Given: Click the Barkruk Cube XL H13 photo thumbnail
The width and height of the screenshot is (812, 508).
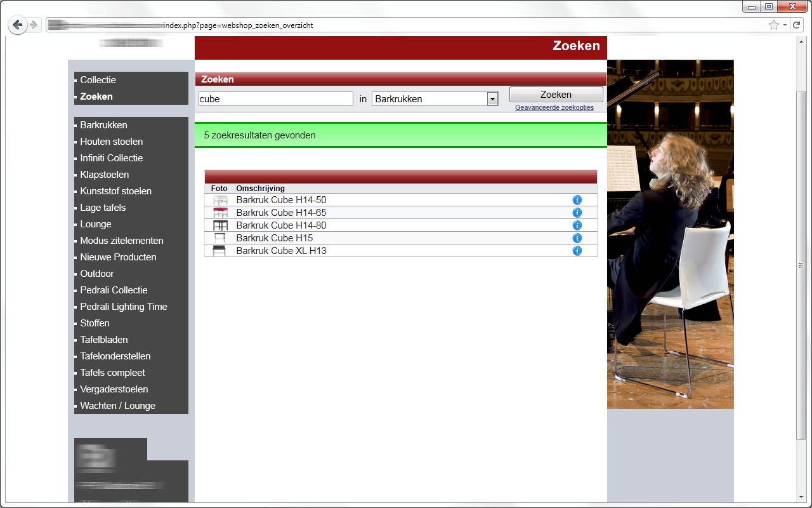Looking at the screenshot, I should 219,251.
